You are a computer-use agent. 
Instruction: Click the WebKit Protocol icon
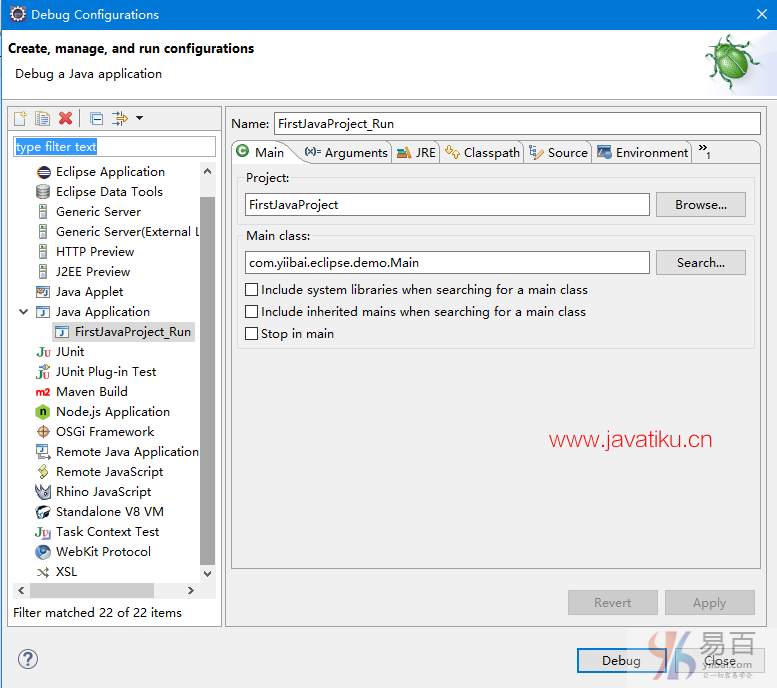click(43, 552)
